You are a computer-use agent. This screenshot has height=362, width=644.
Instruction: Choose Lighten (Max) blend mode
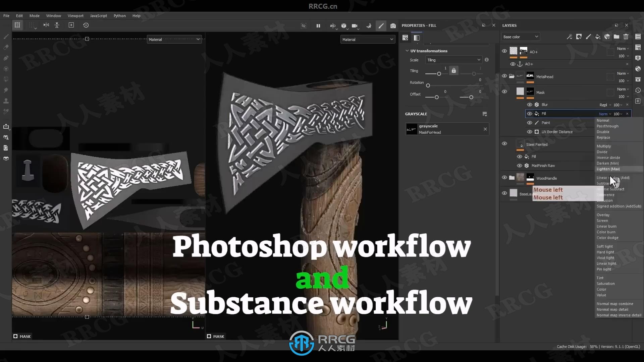pyautogui.click(x=608, y=169)
